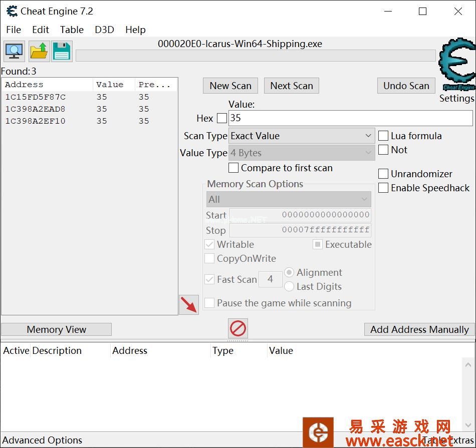
Task: Select address 1C398A2EAD8 in results
Action: (89, 109)
